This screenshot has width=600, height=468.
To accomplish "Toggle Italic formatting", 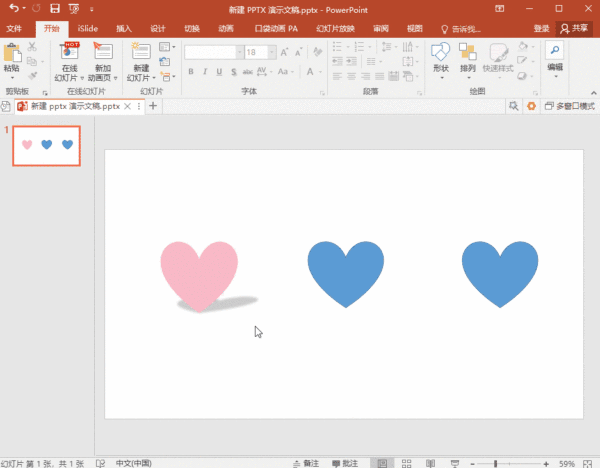I will tap(205, 72).
